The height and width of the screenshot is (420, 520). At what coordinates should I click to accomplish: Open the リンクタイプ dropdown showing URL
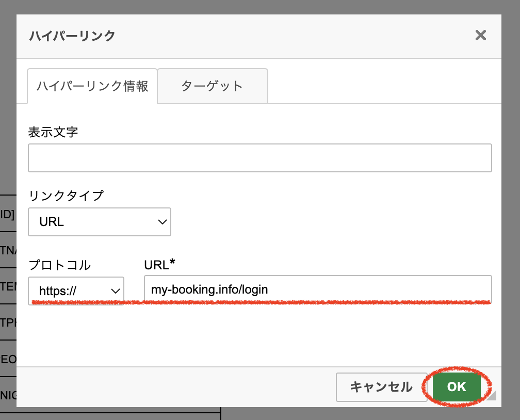tap(99, 222)
